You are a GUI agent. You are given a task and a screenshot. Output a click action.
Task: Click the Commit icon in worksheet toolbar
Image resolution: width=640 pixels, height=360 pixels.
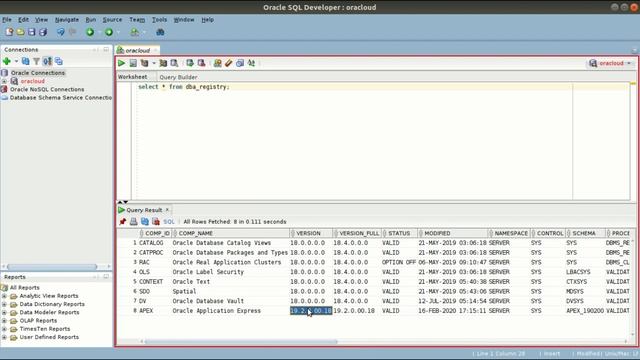190,63
